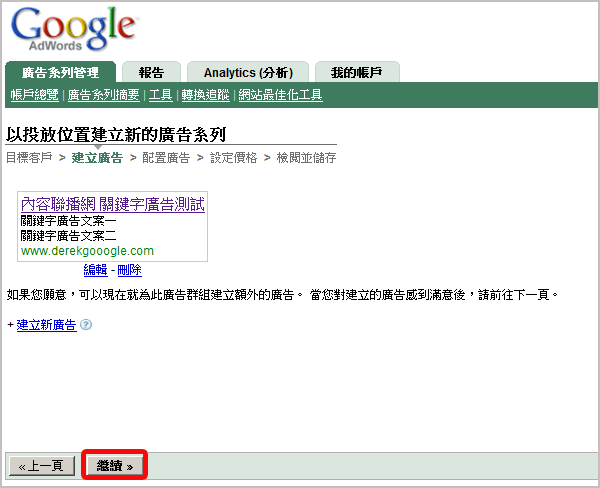600x488 pixels.
Task: Click heading 以投放位置建立新的廣告系列
Action: click(116, 134)
